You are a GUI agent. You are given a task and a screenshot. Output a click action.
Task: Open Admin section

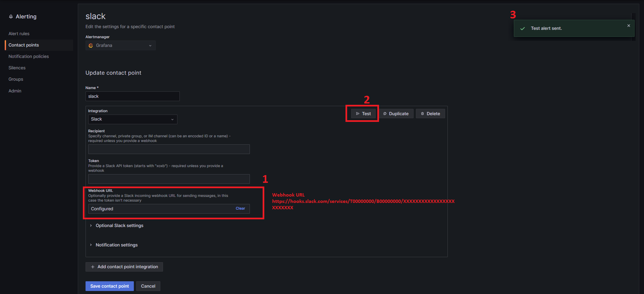(15, 91)
